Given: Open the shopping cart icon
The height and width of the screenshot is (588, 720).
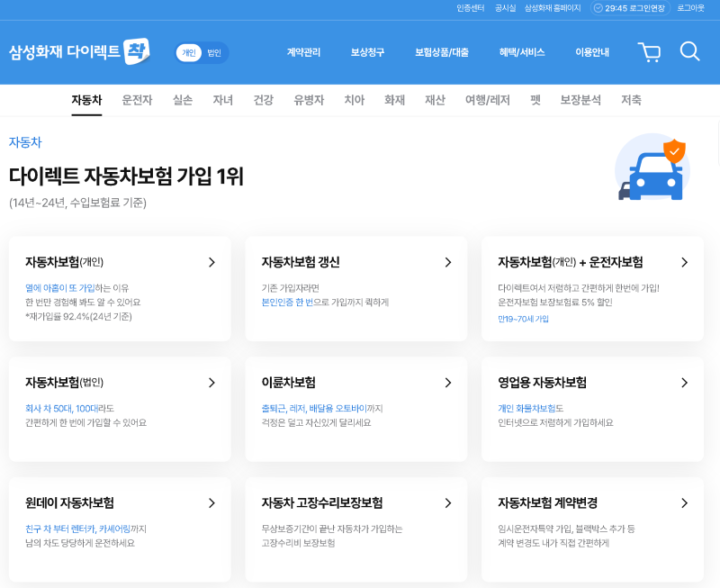Looking at the screenshot, I should click(649, 52).
